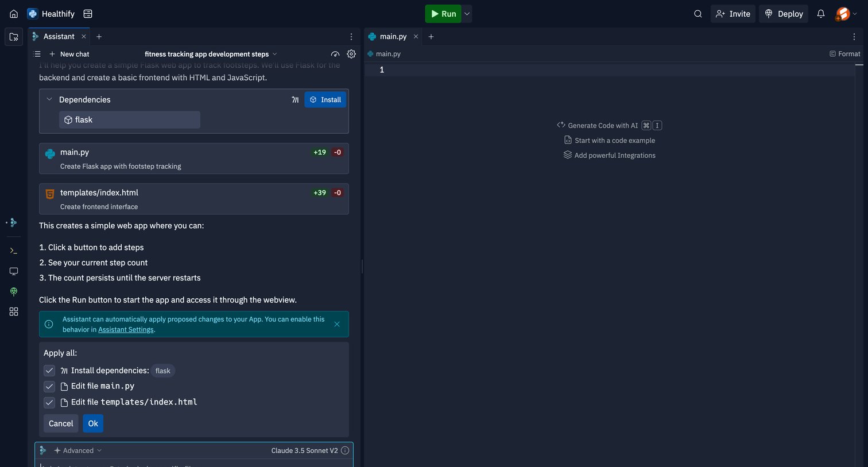Viewport: 868px width, 467px height.
Task: Expand the Advanced mode dropdown
Action: (78, 450)
